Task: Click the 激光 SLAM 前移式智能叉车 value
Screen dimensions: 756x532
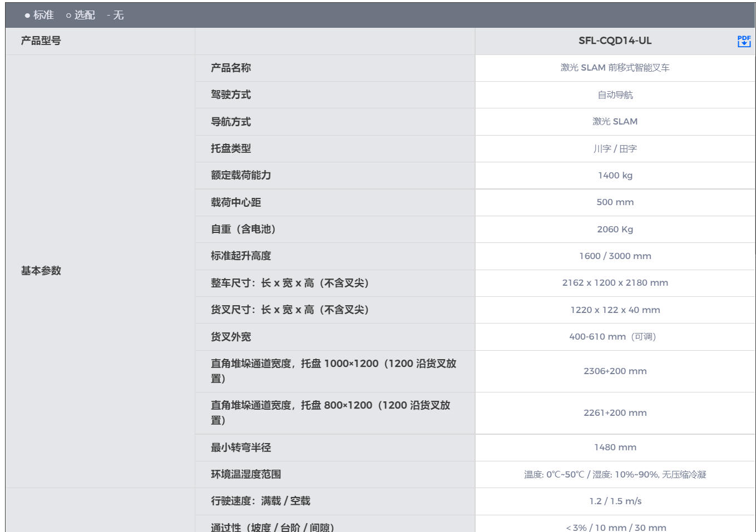Action: [x=615, y=68]
